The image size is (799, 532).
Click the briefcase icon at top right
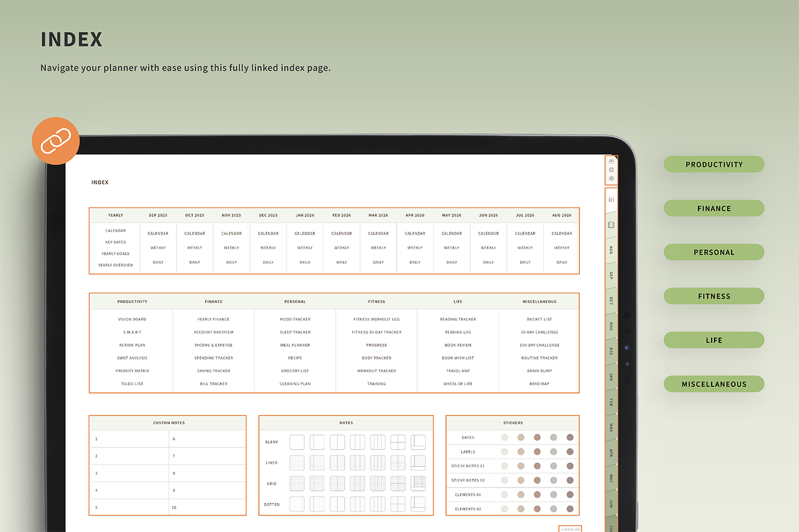[611, 162]
